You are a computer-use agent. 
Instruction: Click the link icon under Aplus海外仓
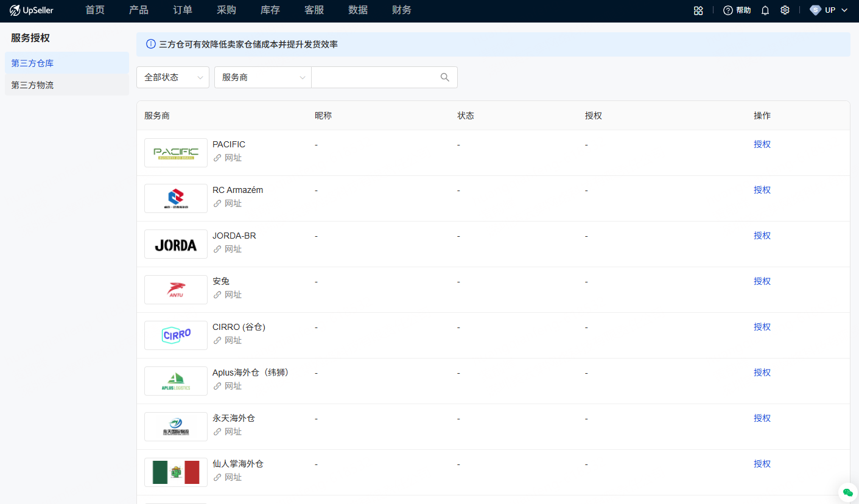click(x=217, y=386)
